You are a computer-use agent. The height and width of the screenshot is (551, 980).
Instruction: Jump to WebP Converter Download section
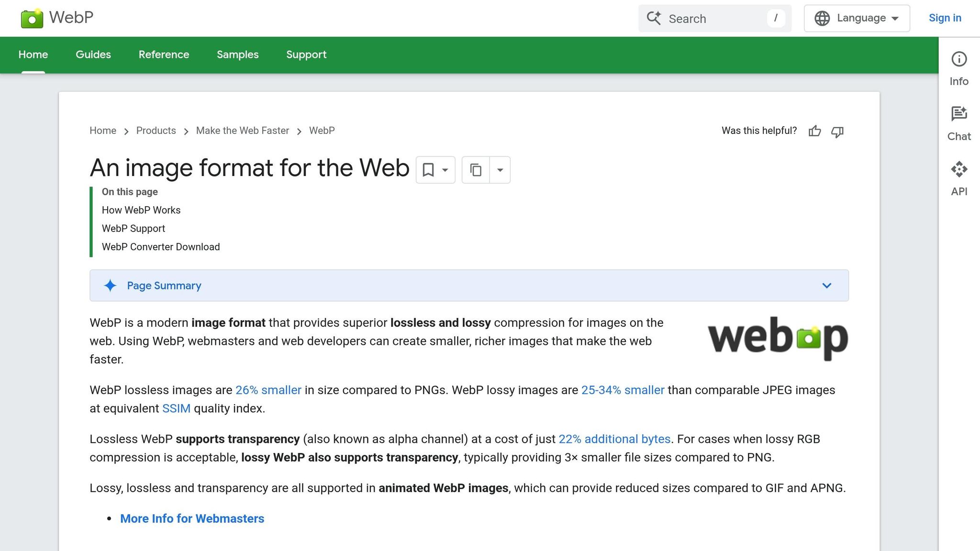161,247
